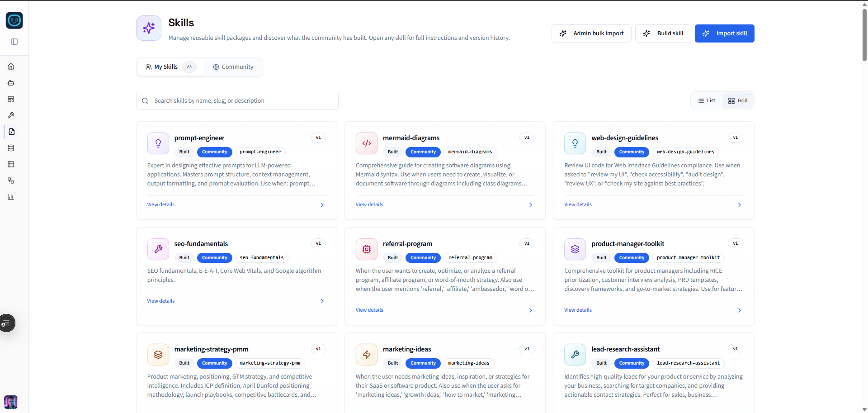Open the dashboard layout icon in the sidebar
The image size is (868, 413).
tap(11, 99)
